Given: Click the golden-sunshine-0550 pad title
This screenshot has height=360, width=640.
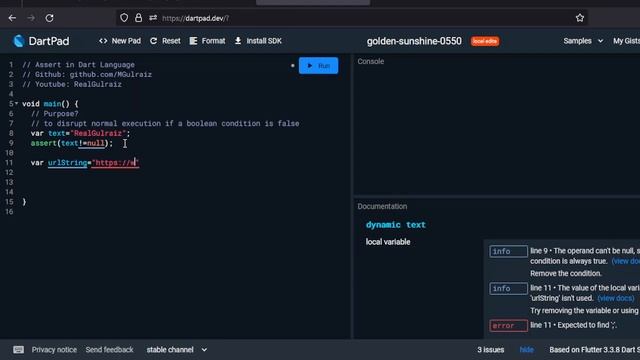Looking at the screenshot, I should click(x=414, y=41).
